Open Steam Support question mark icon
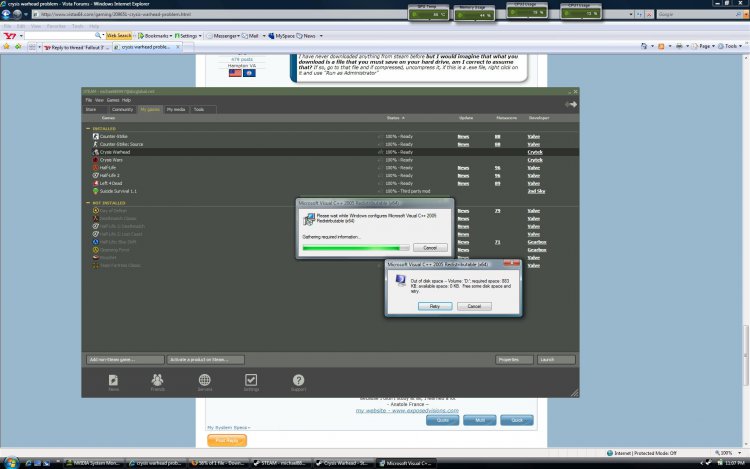 (x=298, y=380)
